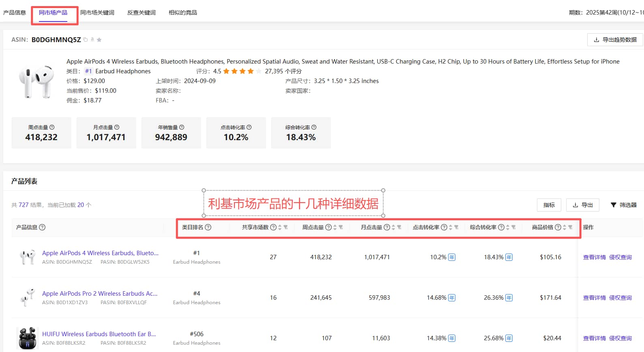The image size is (644, 352).
Task: Click the filter icon on 共享市场数 column
Action: [286, 227]
